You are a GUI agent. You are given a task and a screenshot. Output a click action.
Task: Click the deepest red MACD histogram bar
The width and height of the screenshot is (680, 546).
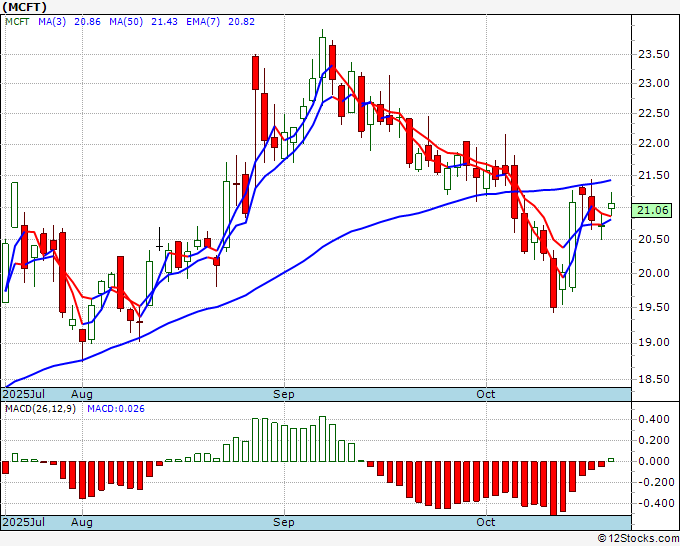(x=553, y=488)
